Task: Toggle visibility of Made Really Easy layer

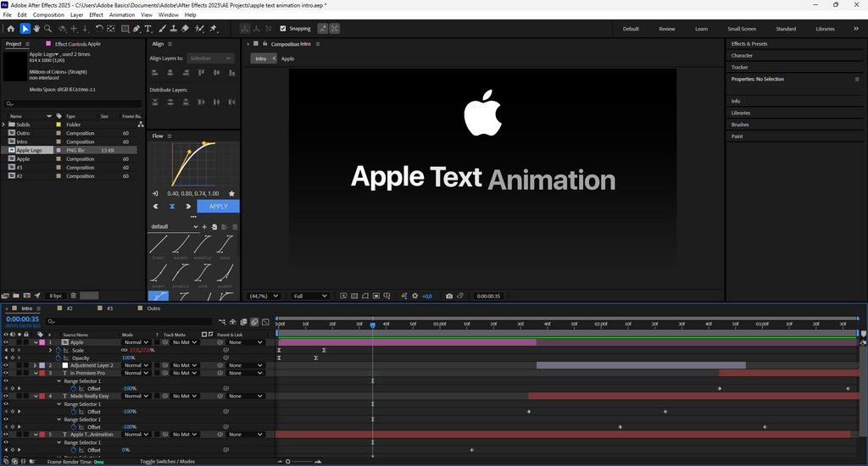Action: 6,396
